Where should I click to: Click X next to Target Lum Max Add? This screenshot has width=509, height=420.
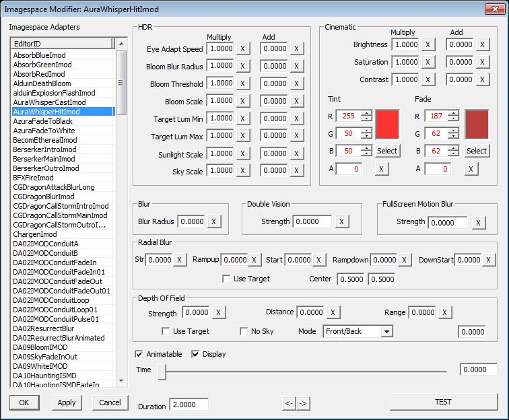pos(296,136)
